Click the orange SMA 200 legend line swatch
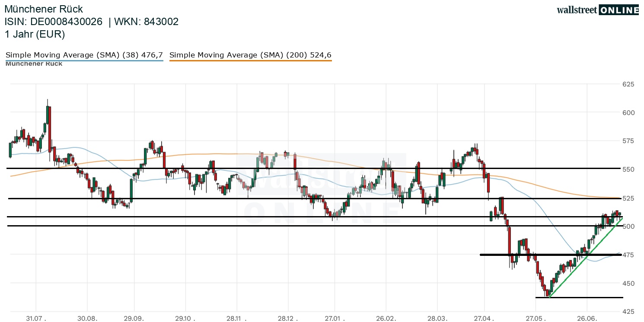 (x=251, y=61)
